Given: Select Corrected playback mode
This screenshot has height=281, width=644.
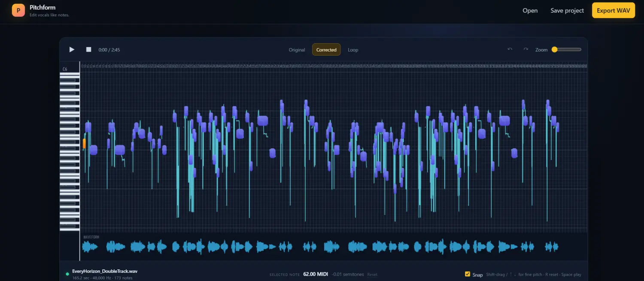Looking at the screenshot, I should click(326, 50).
